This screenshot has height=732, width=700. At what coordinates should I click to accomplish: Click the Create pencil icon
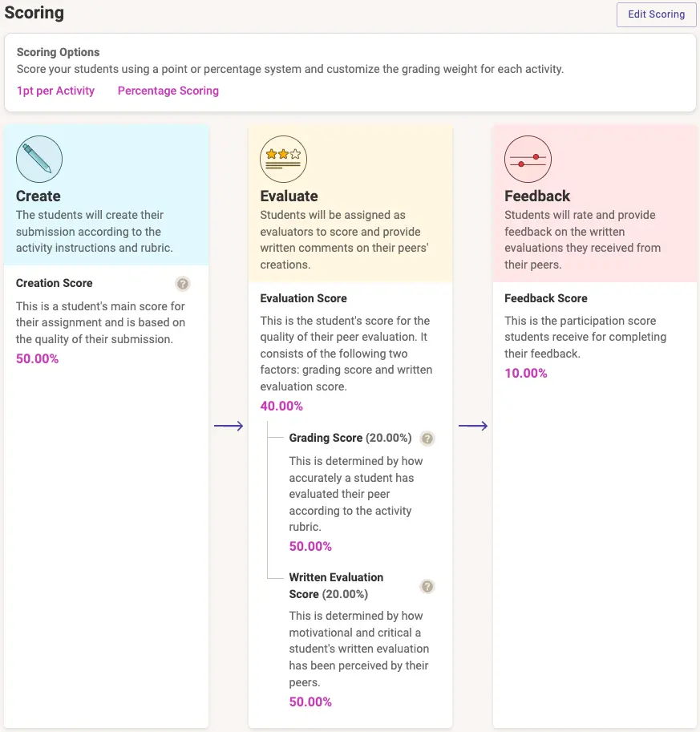[38, 159]
